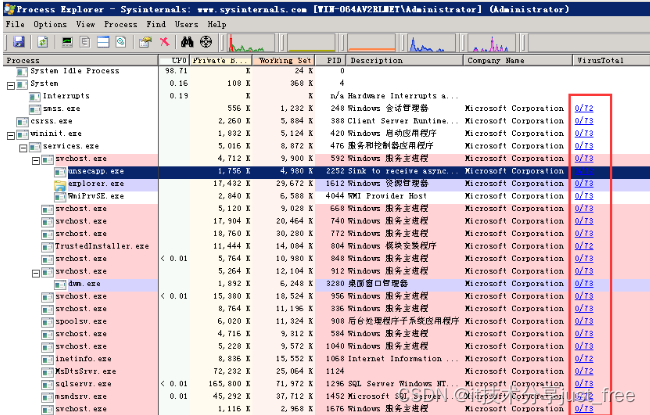Click the icon beside inetinfo.exe
650x415 pixels.
(48, 359)
